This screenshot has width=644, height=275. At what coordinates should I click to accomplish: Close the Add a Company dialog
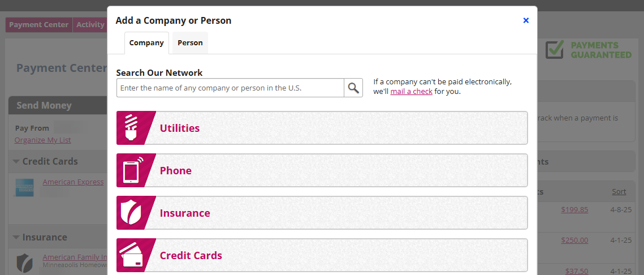click(526, 20)
